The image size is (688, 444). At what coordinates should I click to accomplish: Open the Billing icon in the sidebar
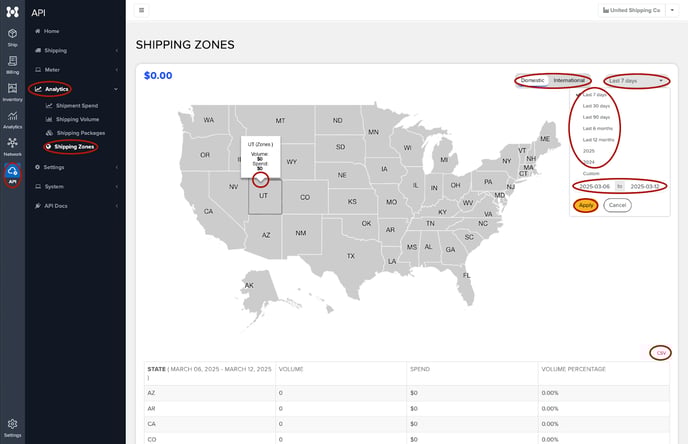click(12, 65)
